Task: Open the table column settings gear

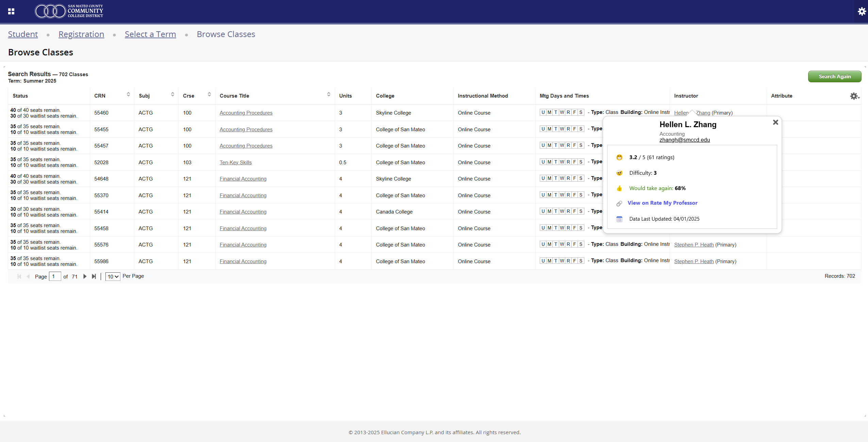Action: tap(854, 96)
